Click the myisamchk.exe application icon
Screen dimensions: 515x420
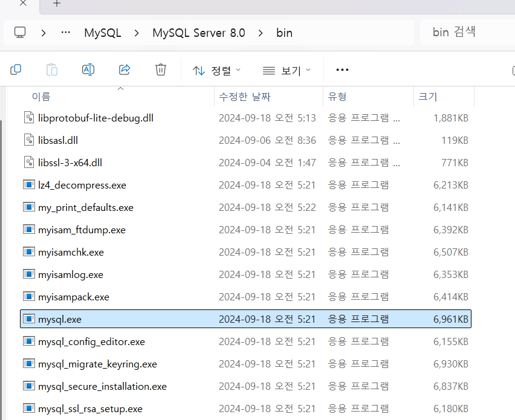[x=29, y=251]
